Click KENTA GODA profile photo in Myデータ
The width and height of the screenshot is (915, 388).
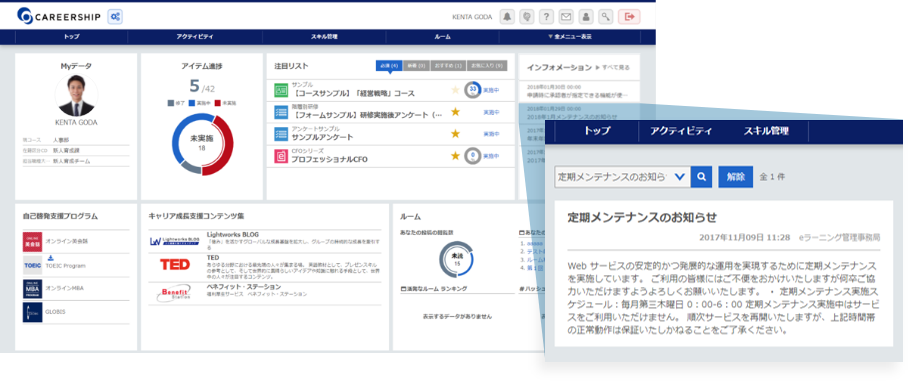tap(76, 95)
